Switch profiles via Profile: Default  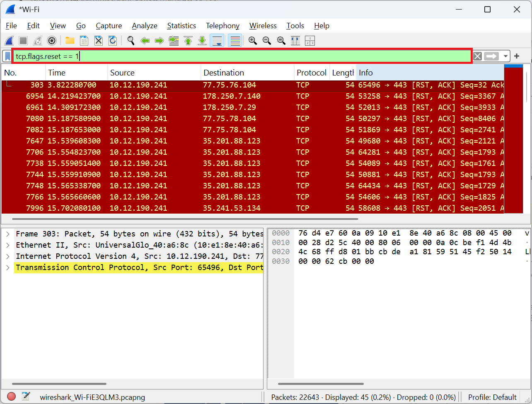[x=492, y=397]
